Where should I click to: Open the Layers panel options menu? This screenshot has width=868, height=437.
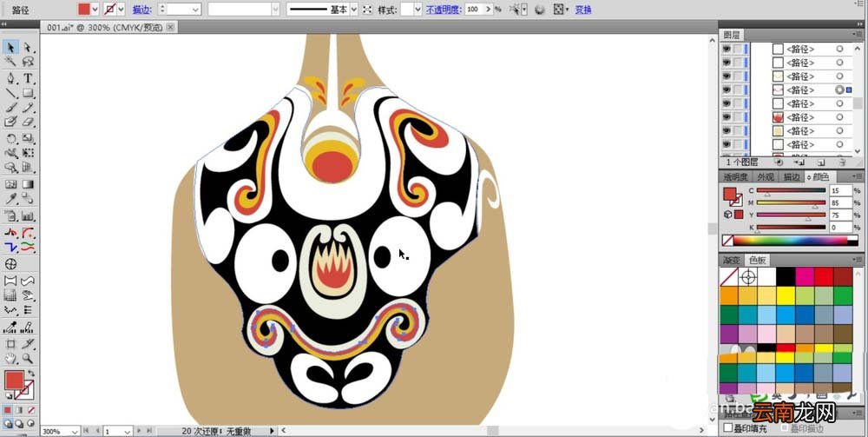coord(857,35)
